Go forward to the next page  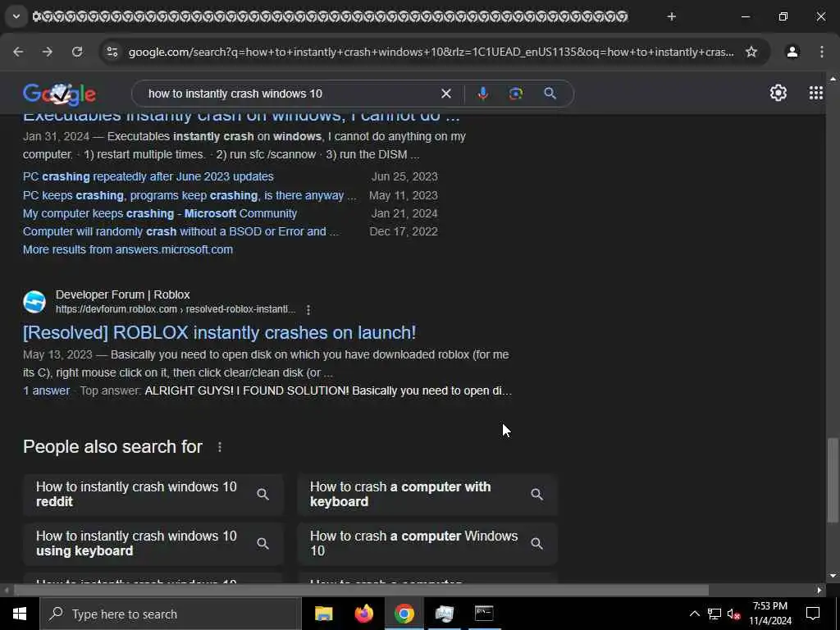pyautogui.click(x=47, y=52)
